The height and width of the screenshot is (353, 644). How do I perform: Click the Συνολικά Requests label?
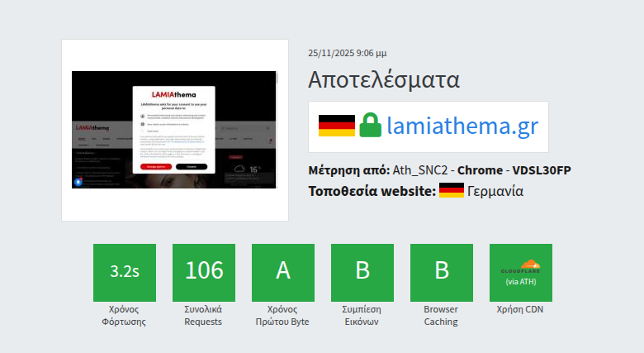[x=204, y=315]
